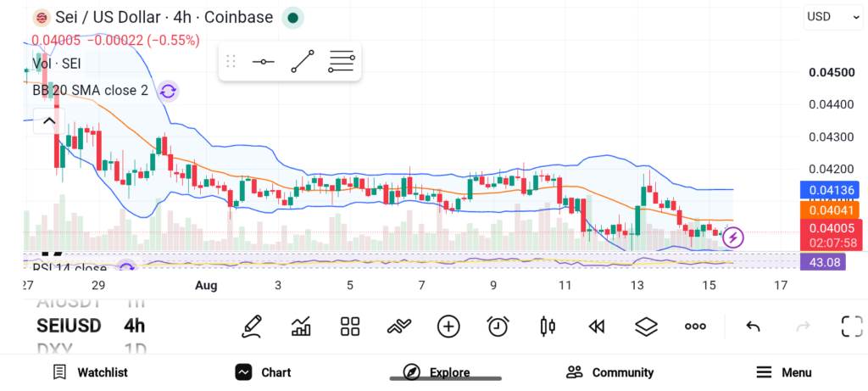Screen dimensions: 868x391
Task: Select the horizontal line tool
Action: point(263,61)
